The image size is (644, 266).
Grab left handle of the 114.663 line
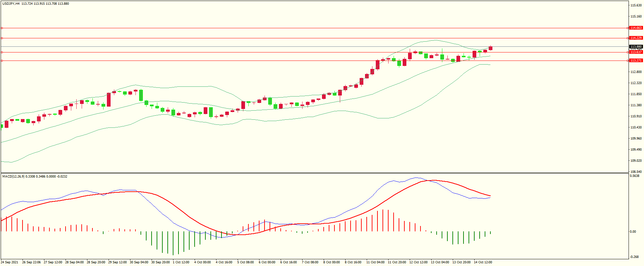[2, 28]
